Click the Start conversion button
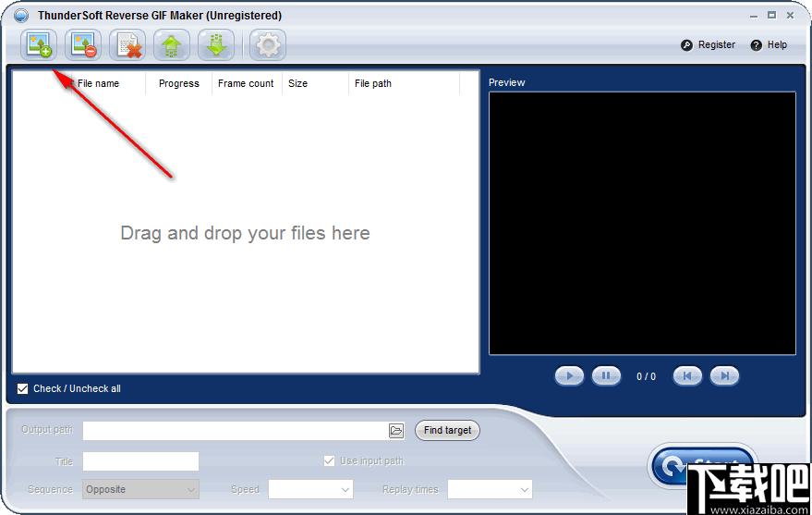This screenshot has width=812, height=515. point(703,466)
